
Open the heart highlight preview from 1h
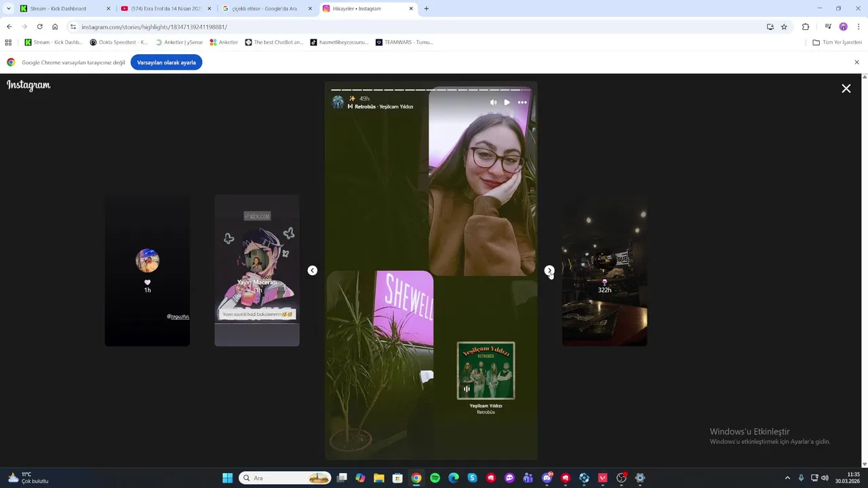click(147, 270)
